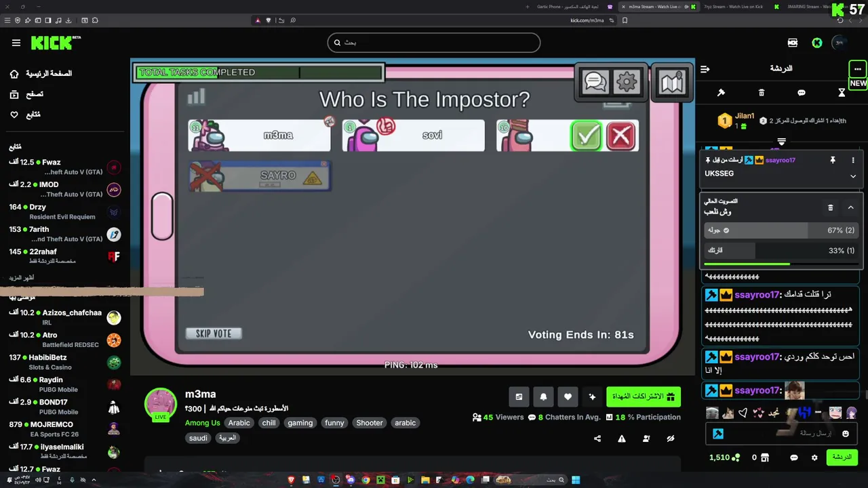Open the Raydin recommended channel
This screenshot has height=488, width=868.
[x=64, y=384]
